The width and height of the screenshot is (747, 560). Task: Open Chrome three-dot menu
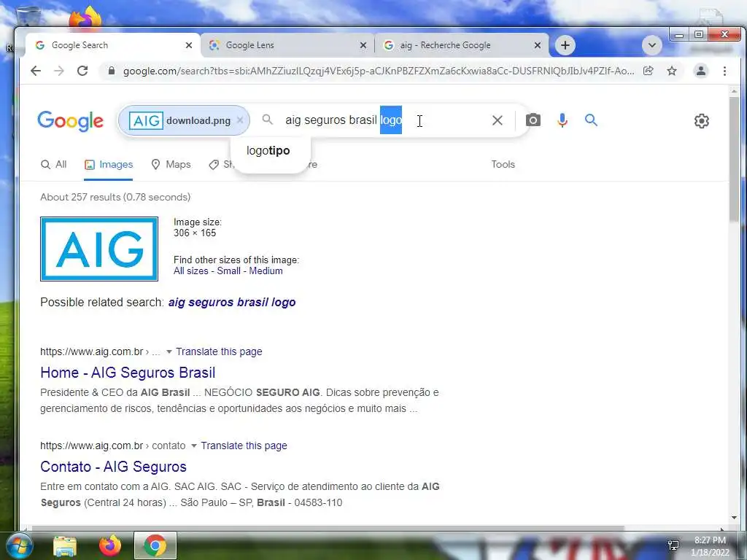[x=724, y=71]
